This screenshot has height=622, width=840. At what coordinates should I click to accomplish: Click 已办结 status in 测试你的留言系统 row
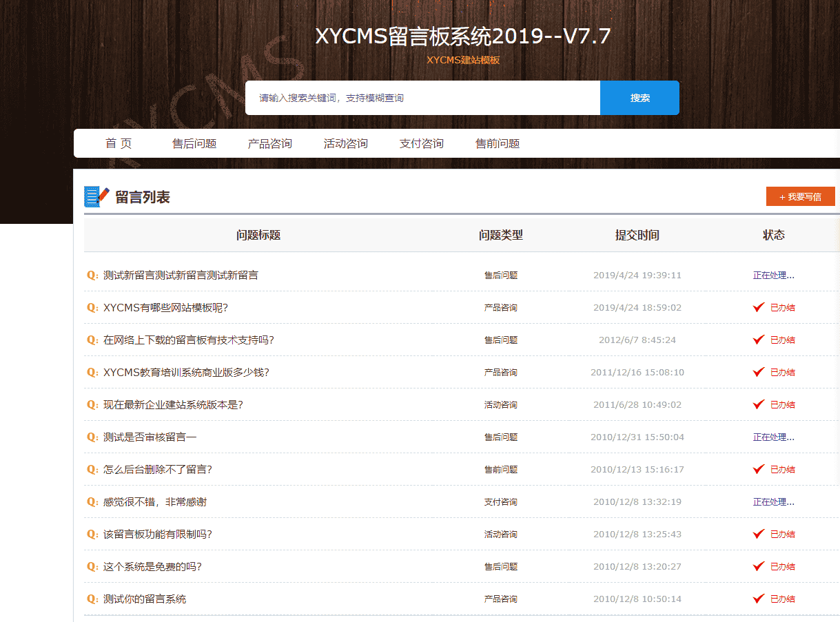(x=783, y=599)
